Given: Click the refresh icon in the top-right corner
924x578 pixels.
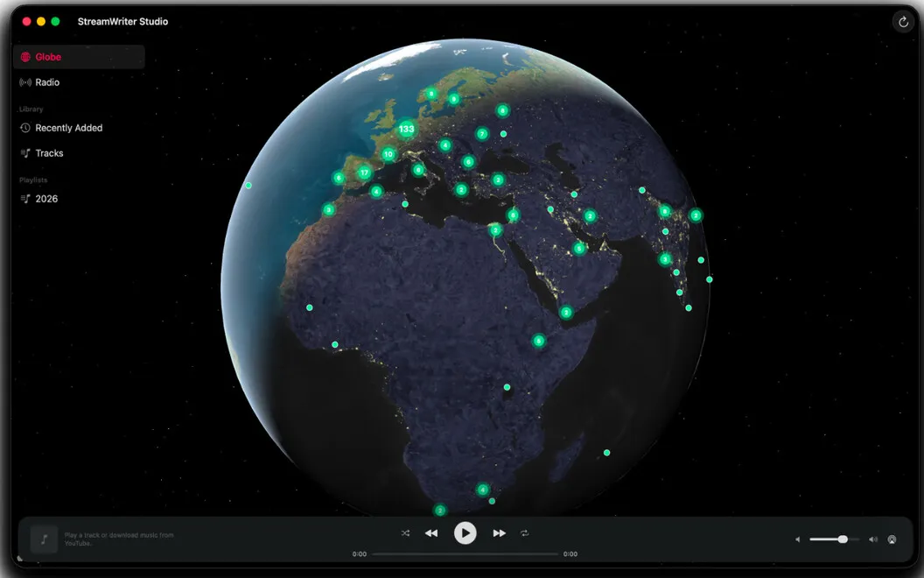Looking at the screenshot, I should 903,23.
